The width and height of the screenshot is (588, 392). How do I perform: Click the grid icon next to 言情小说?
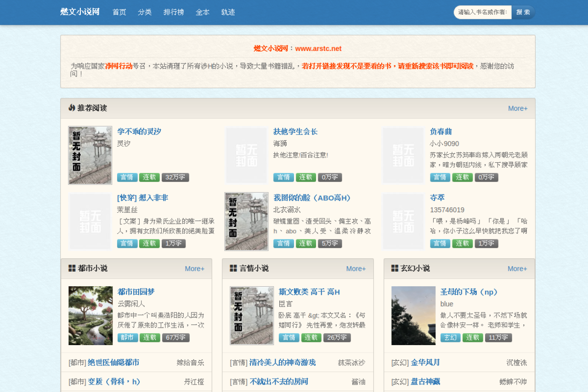click(233, 268)
